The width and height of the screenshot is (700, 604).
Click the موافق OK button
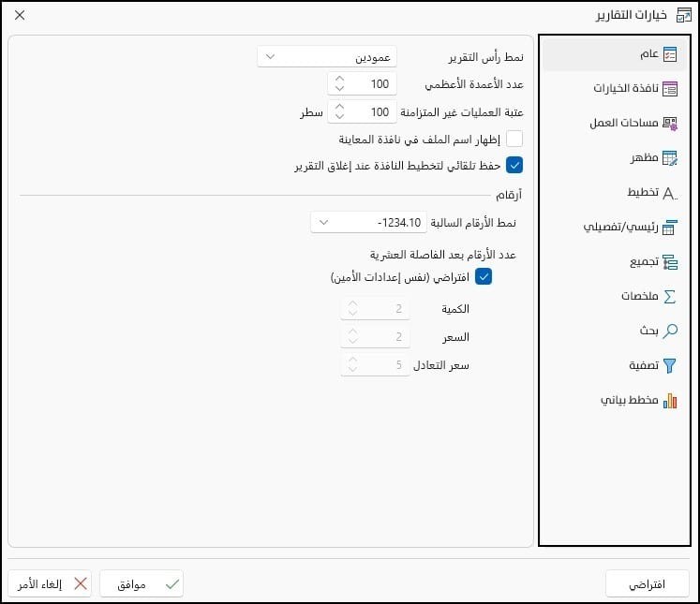tap(141, 583)
